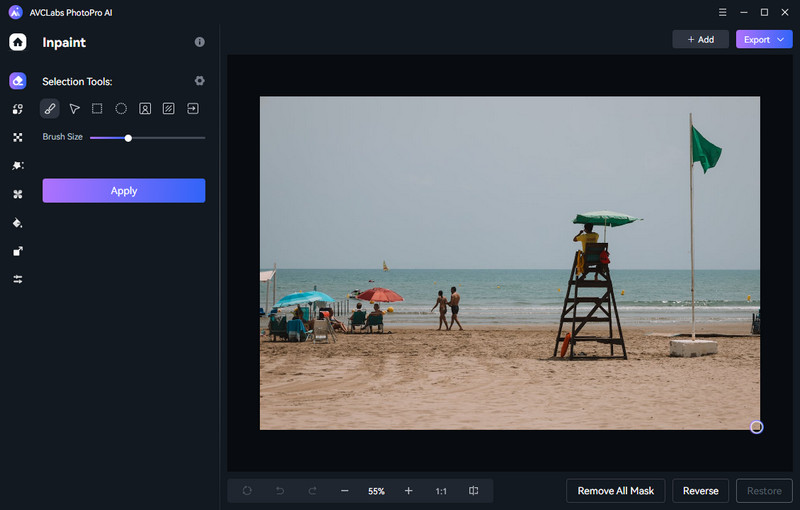Click the Reverse mask button
This screenshot has width=800, height=510.
(x=700, y=491)
